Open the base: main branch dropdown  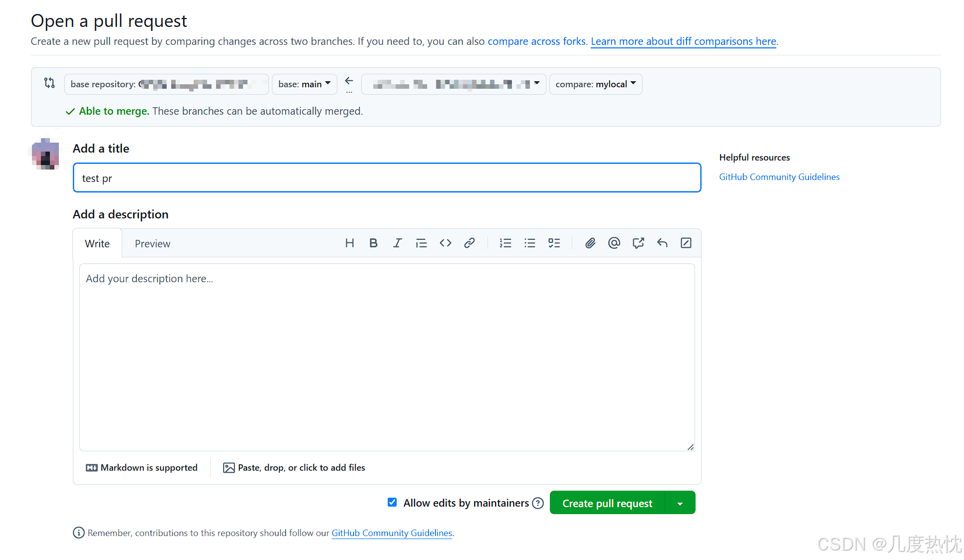coord(304,84)
